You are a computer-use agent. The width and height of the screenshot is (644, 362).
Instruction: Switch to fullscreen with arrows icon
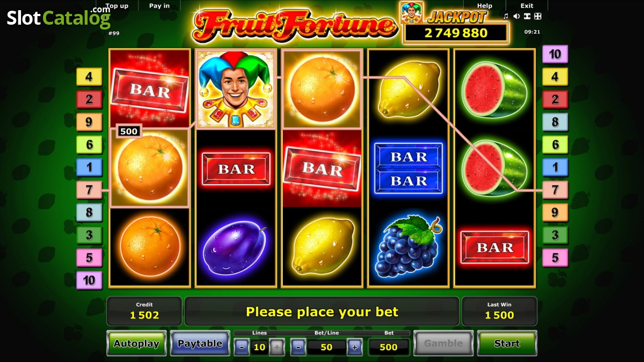click(538, 16)
